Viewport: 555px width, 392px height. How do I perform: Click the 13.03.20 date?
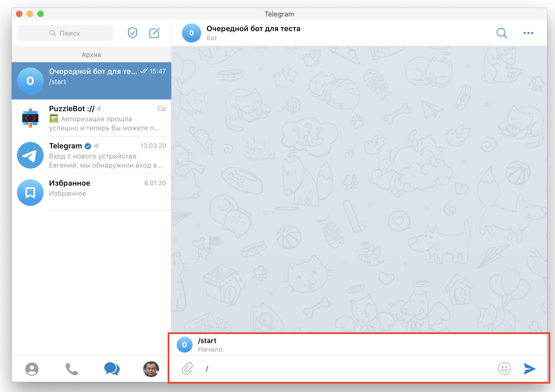[x=153, y=146]
